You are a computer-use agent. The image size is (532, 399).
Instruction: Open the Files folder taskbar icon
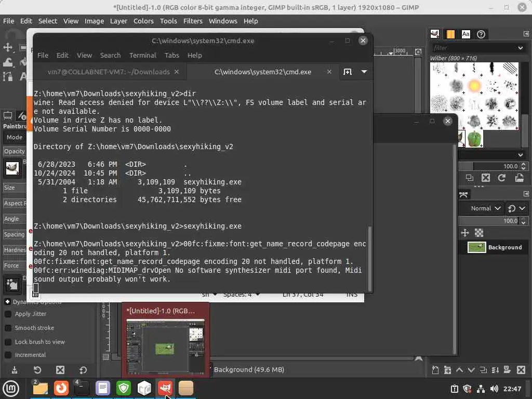point(41,388)
